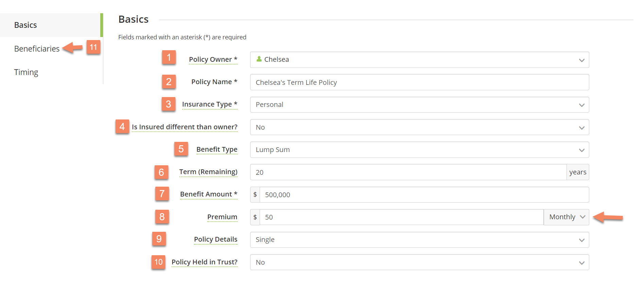The height and width of the screenshot is (281, 644).
Task: Click the required fields asterisk note
Action: (x=182, y=37)
